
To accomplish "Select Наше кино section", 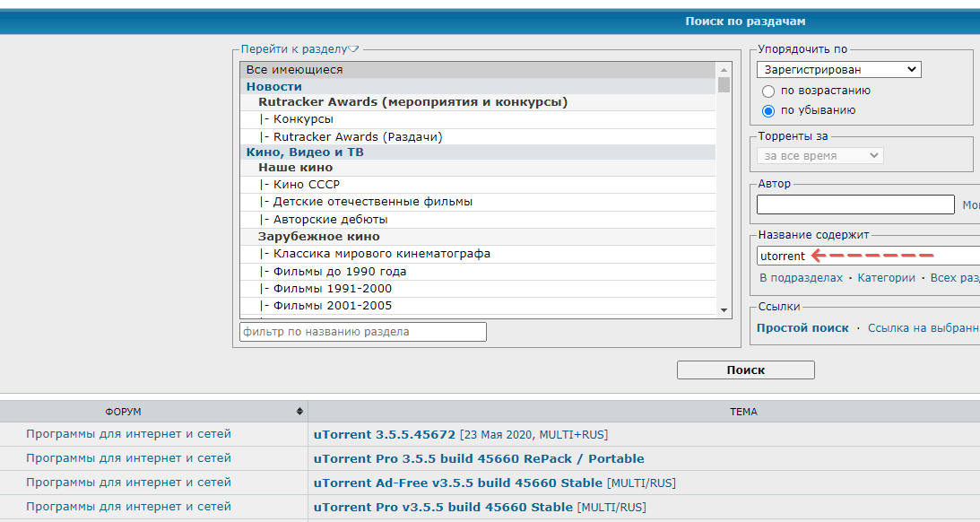I will tap(478, 168).
